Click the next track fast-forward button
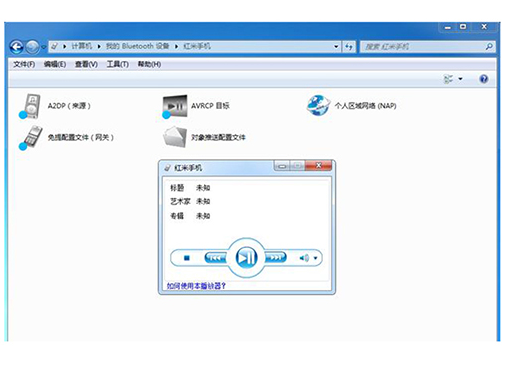The height and width of the screenshot is (370, 510). point(275,257)
